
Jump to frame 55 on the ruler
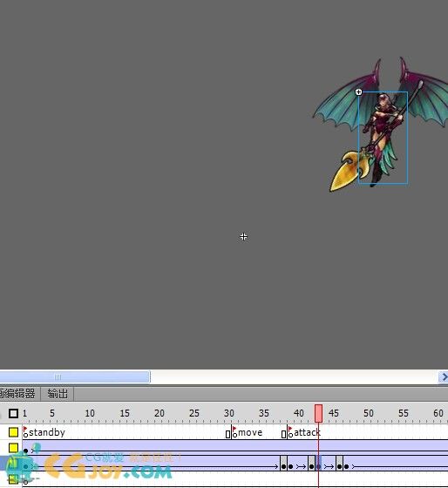404,413
